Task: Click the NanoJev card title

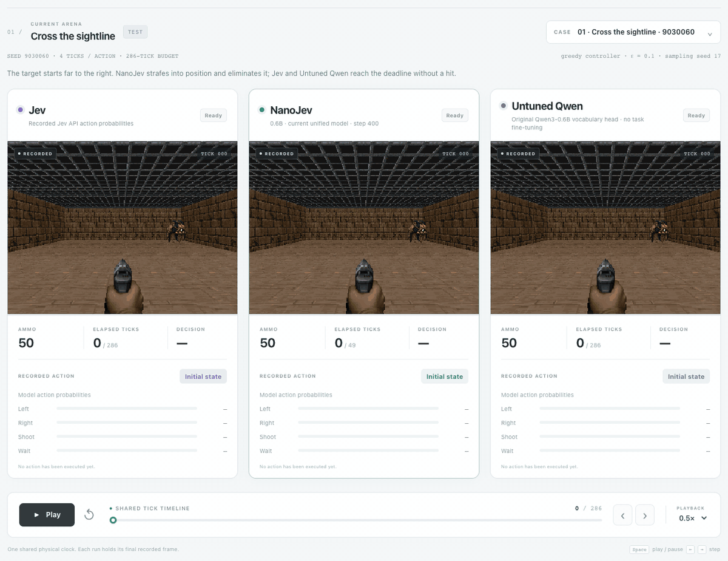Action: [x=291, y=110]
